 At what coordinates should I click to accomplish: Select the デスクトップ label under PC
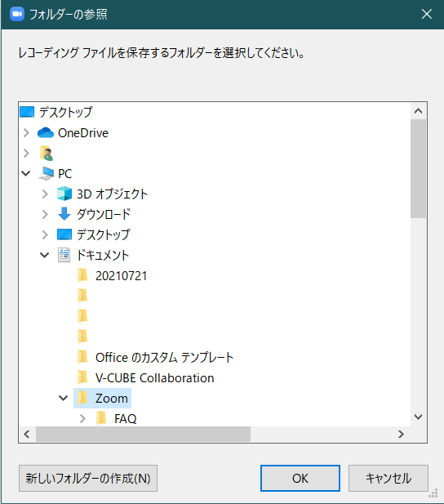tap(104, 235)
